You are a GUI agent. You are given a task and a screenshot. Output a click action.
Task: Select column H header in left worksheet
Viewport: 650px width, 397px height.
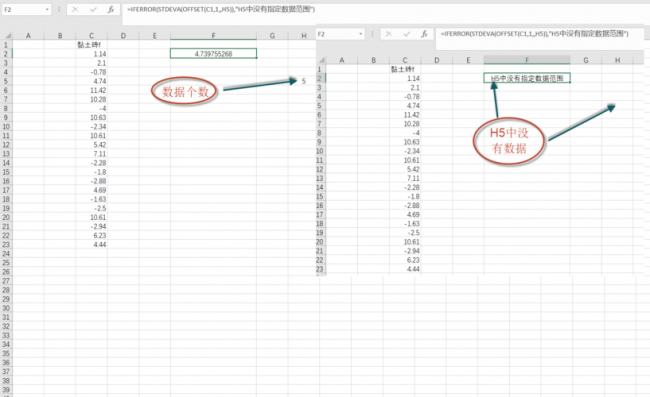point(303,36)
